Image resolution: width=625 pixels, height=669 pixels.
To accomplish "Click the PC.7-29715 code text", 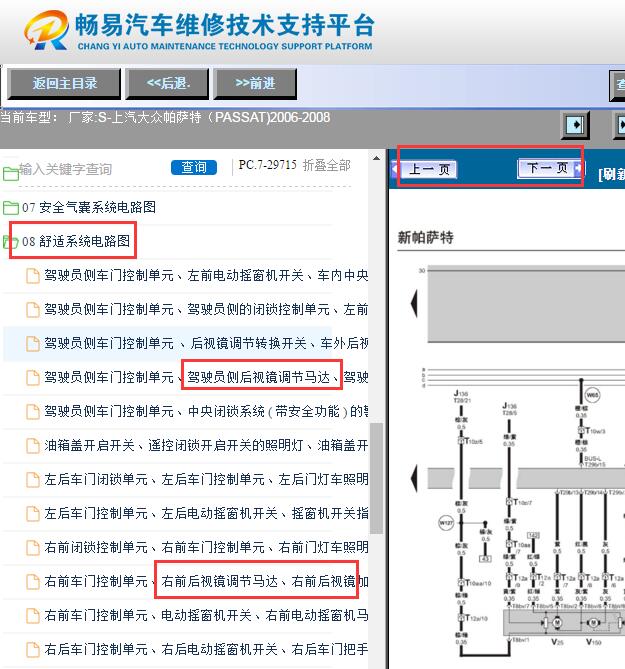I will click(267, 165).
